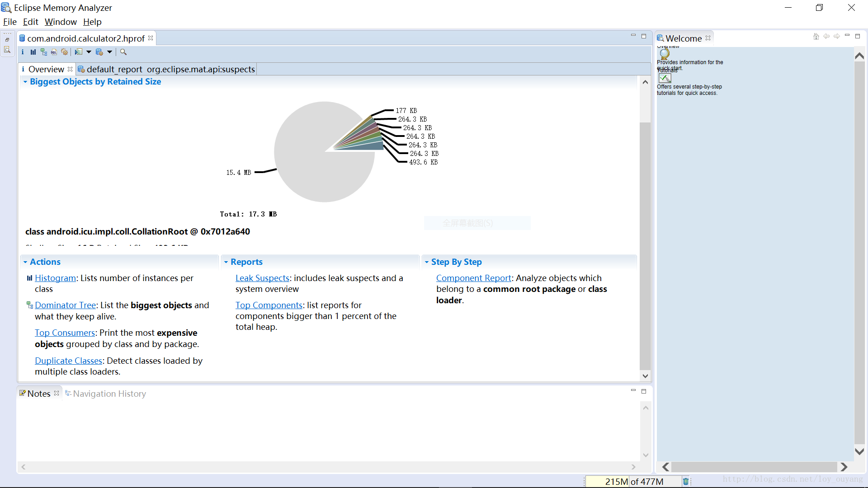Image resolution: width=868 pixels, height=488 pixels.
Task: Click the Histogram bar chart toolbar icon
Action: point(33,52)
